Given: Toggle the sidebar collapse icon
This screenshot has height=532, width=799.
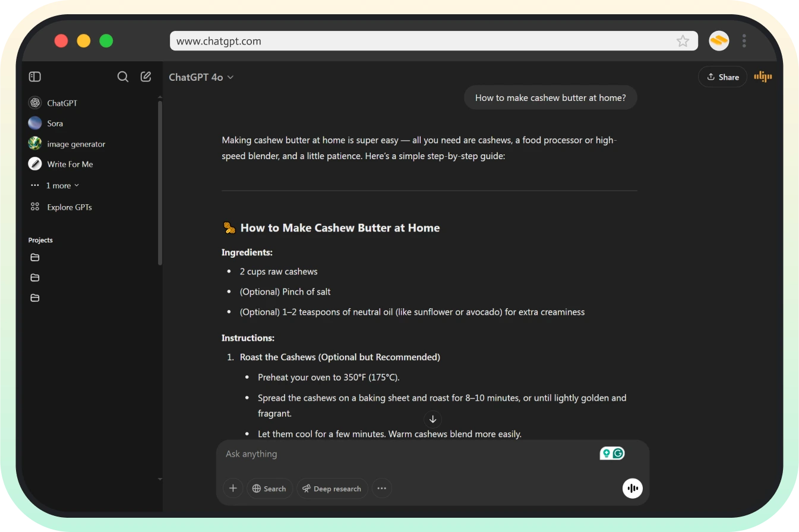Looking at the screenshot, I should (x=35, y=77).
